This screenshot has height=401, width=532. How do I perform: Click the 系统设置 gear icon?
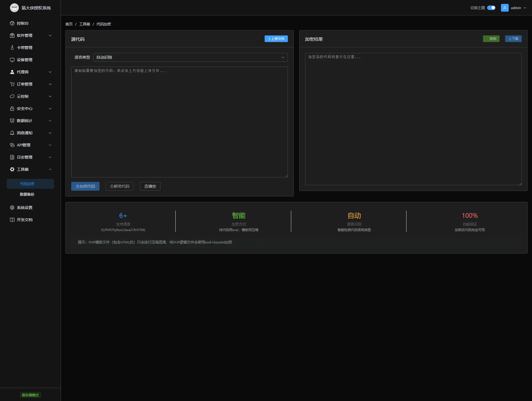click(x=12, y=208)
